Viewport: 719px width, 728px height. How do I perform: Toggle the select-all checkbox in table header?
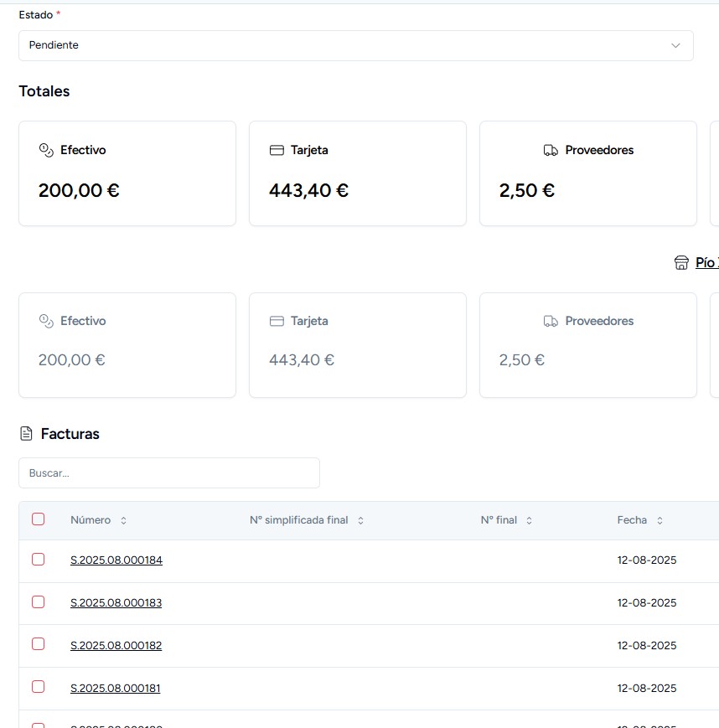point(38,519)
